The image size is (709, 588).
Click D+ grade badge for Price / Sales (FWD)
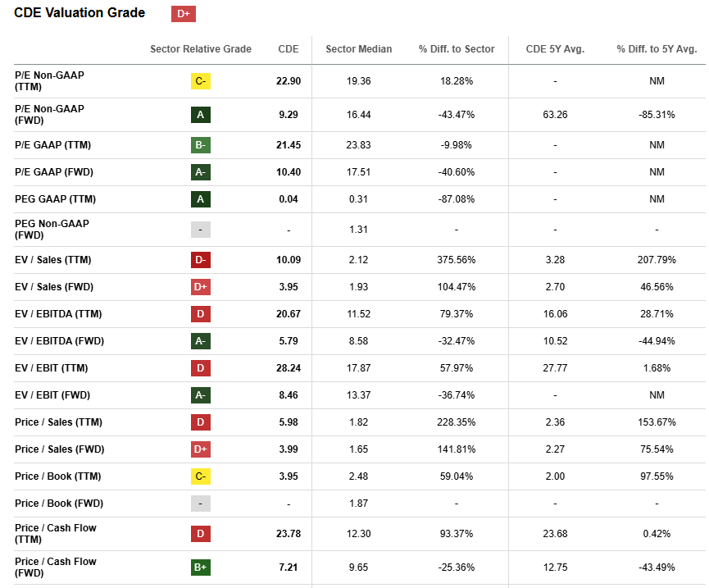coord(200,449)
